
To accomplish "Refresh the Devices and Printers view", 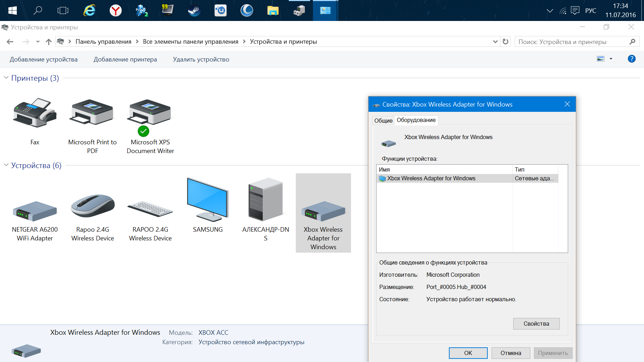I will [506, 42].
